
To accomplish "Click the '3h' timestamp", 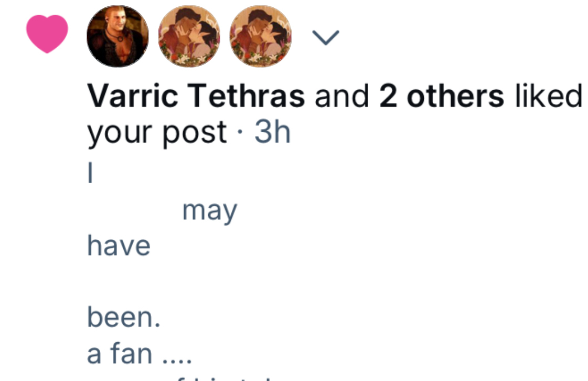I will pyautogui.click(x=272, y=133).
